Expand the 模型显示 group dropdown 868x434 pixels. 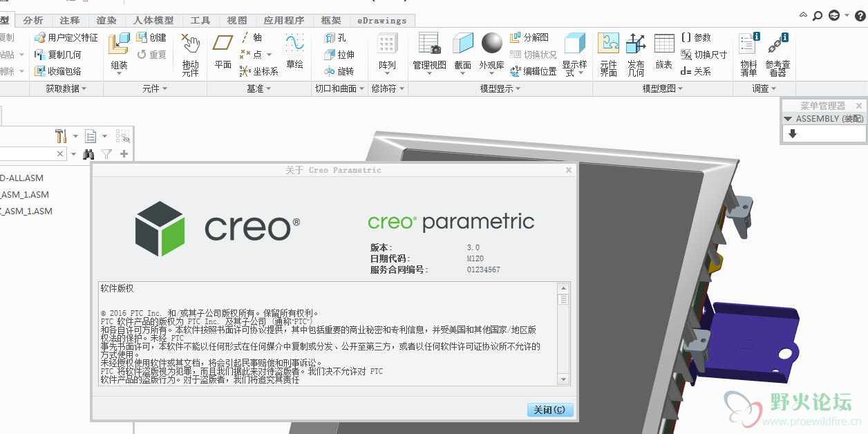[x=500, y=88]
